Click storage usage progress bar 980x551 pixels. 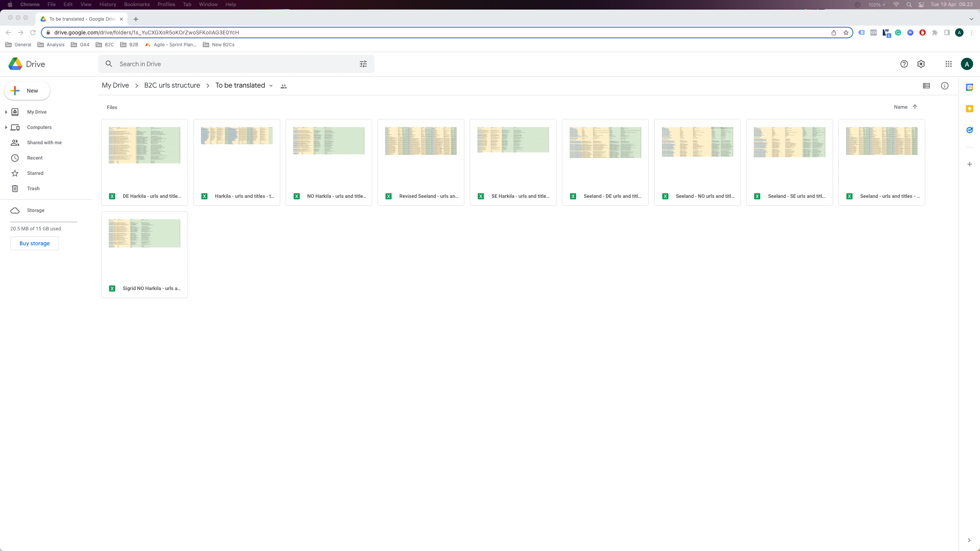tap(44, 222)
